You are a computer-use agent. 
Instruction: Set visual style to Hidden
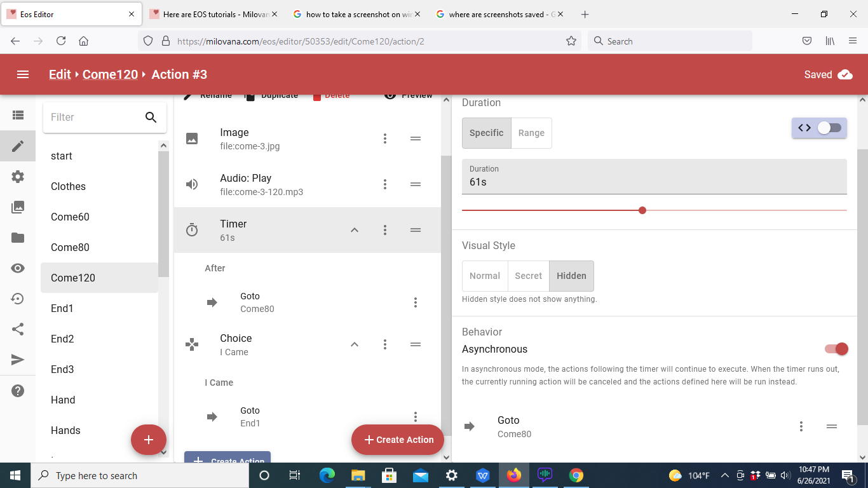[572, 276]
